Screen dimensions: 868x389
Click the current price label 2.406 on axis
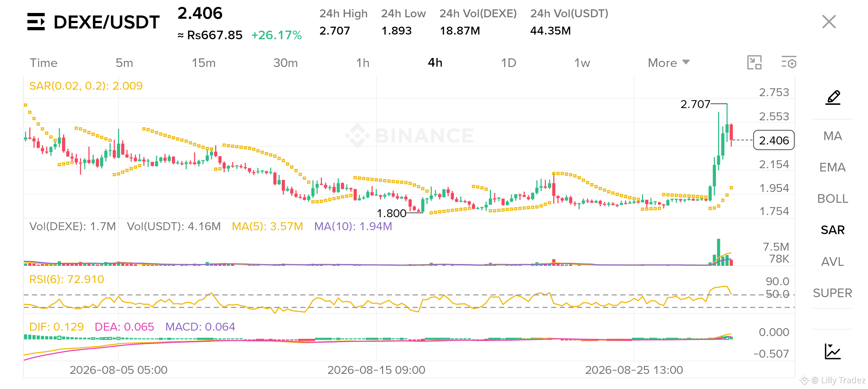(774, 140)
